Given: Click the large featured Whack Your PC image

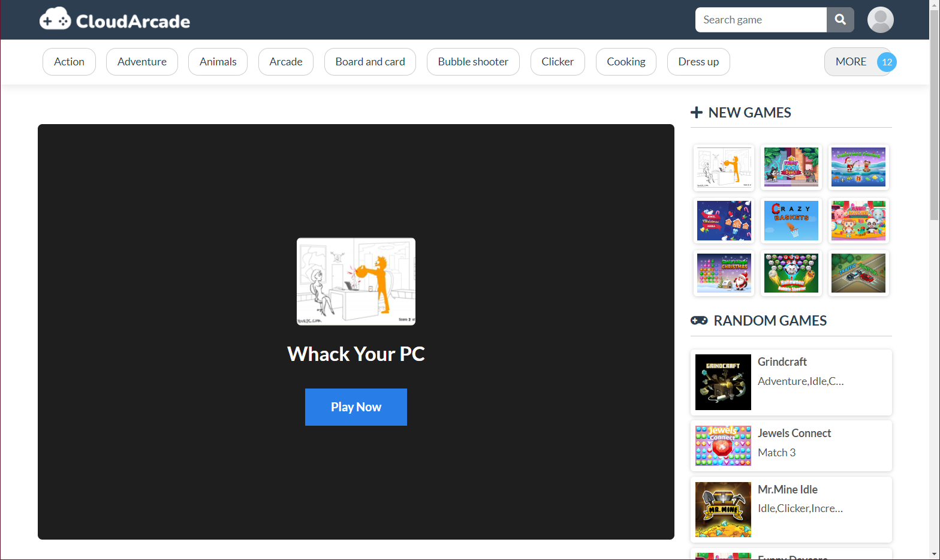Looking at the screenshot, I should (356, 282).
